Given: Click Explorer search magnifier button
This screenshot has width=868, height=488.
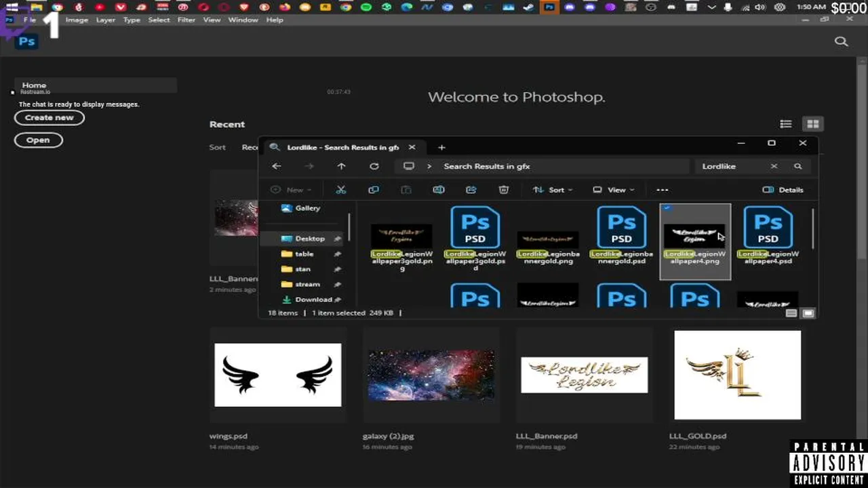Looking at the screenshot, I should (x=798, y=166).
